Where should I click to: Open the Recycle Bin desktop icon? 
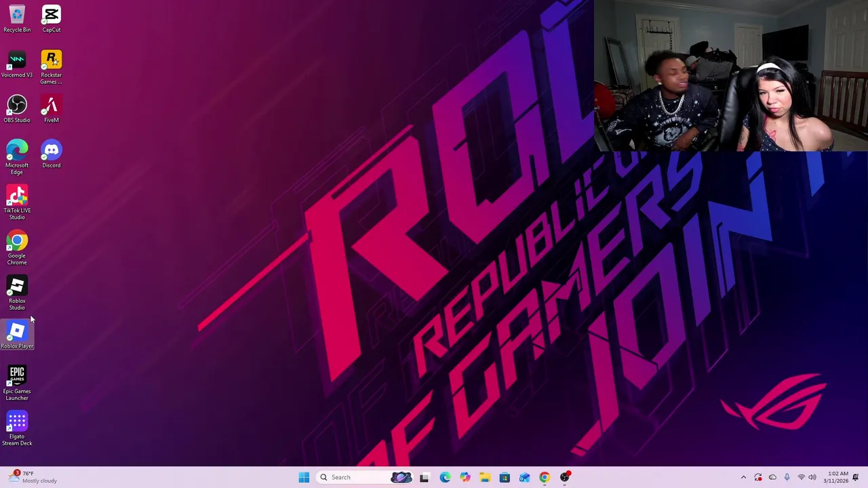coord(17,18)
